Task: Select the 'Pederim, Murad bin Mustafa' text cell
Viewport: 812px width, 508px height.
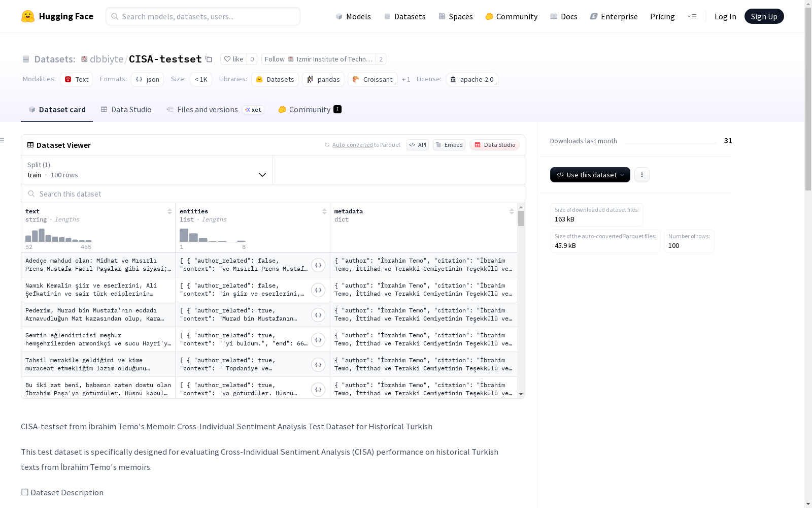Action: click(x=98, y=314)
